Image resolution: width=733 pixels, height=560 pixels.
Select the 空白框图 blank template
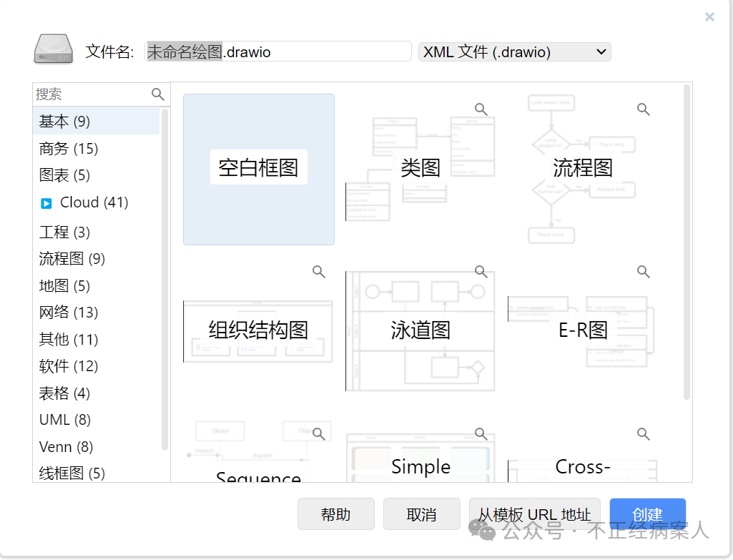(258, 169)
